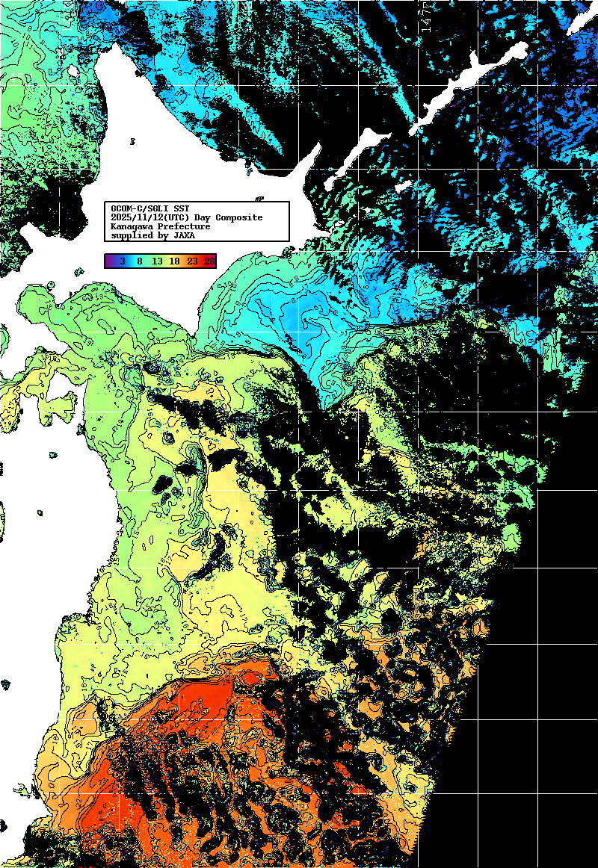This screenshot has height=868, width=598.
Task: Click the 23 label on the color scale
Action: [x=192, y=261]
